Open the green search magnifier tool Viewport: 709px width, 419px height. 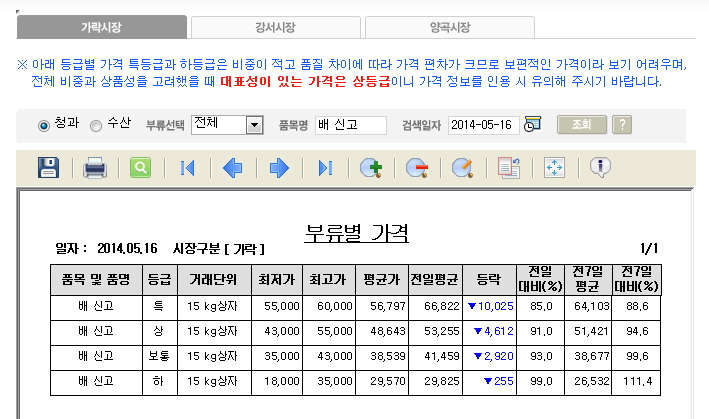(x=141, y=168)
